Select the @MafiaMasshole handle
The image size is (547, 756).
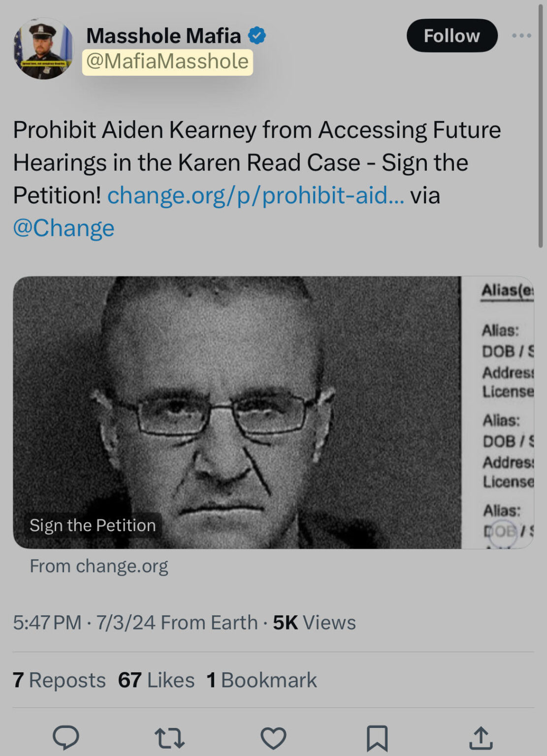tap(167, 62)
